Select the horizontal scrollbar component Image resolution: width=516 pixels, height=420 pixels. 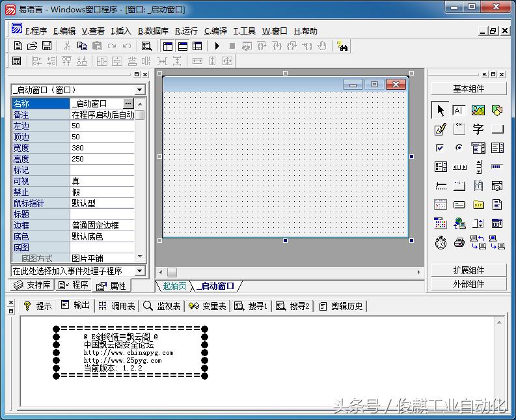tap(459, 167)
